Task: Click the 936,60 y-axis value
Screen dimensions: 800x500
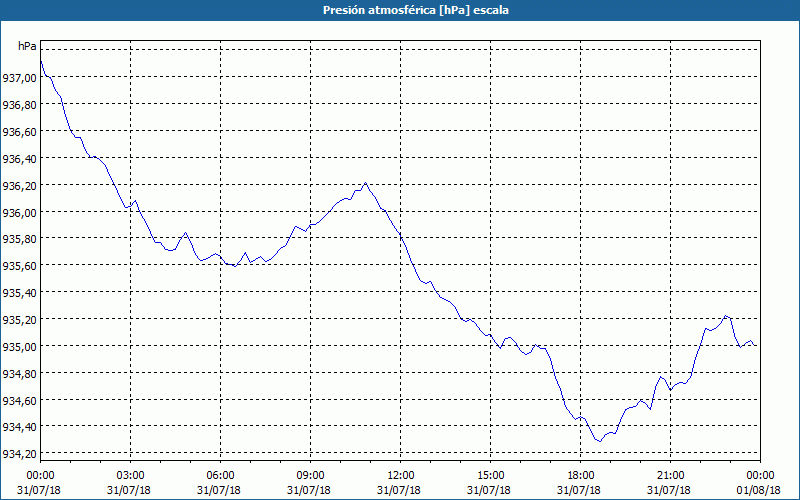Action: 19,132
